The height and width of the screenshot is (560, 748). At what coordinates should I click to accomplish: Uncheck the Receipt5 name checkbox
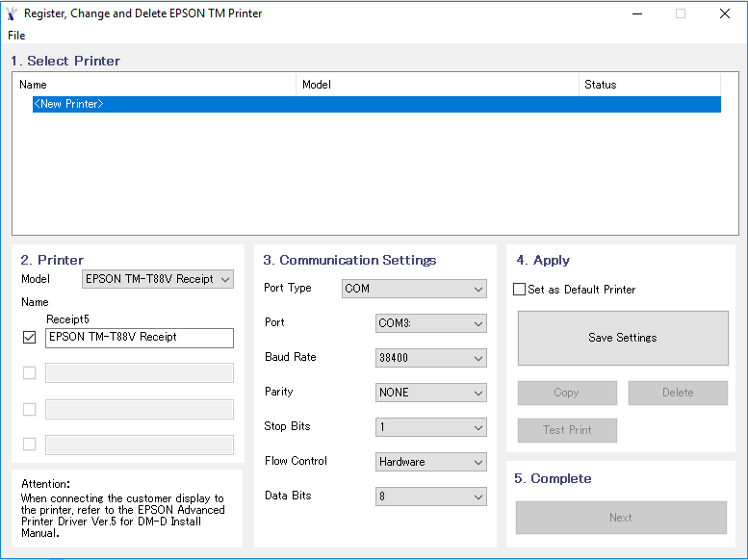point(30,337)
